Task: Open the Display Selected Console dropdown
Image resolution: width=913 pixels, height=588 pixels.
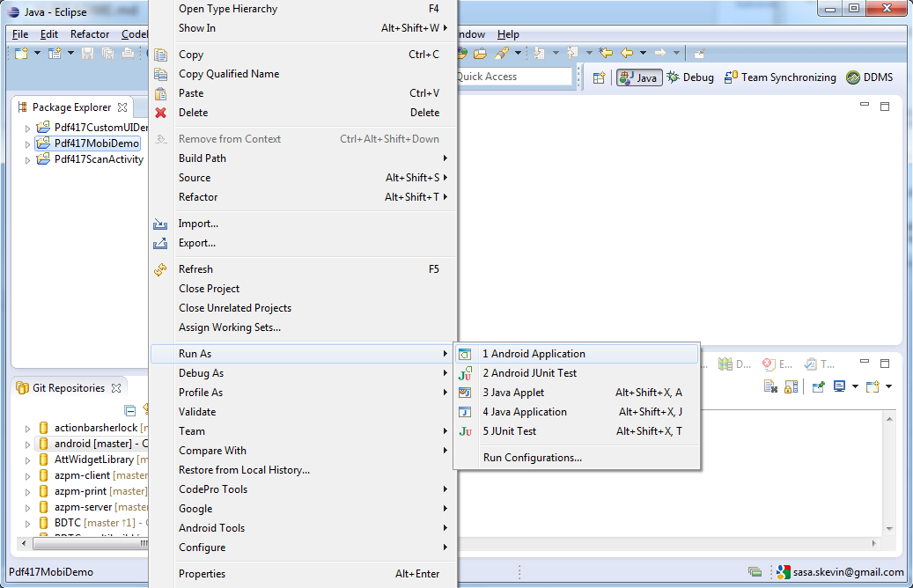Action: 855,386
